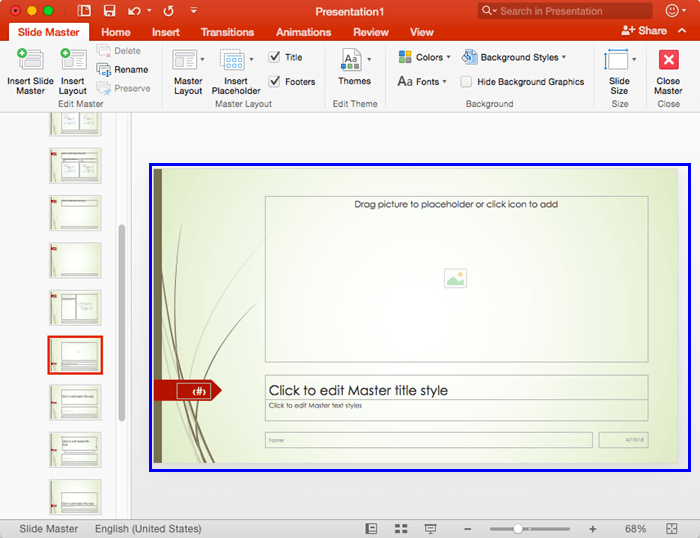Open the Colors dropdown
Image resolution: width=700 pixels, height=538 pixels.
point(424,58)
